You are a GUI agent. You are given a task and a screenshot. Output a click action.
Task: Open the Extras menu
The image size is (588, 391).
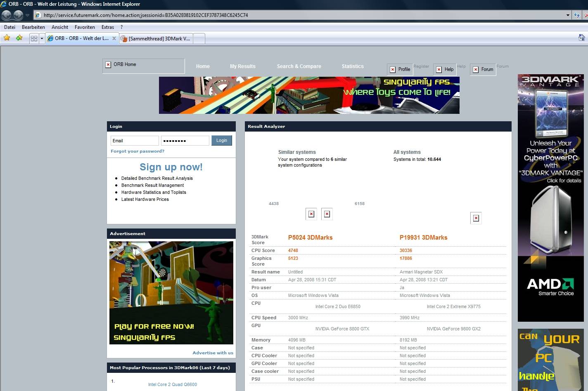[108, 27]
